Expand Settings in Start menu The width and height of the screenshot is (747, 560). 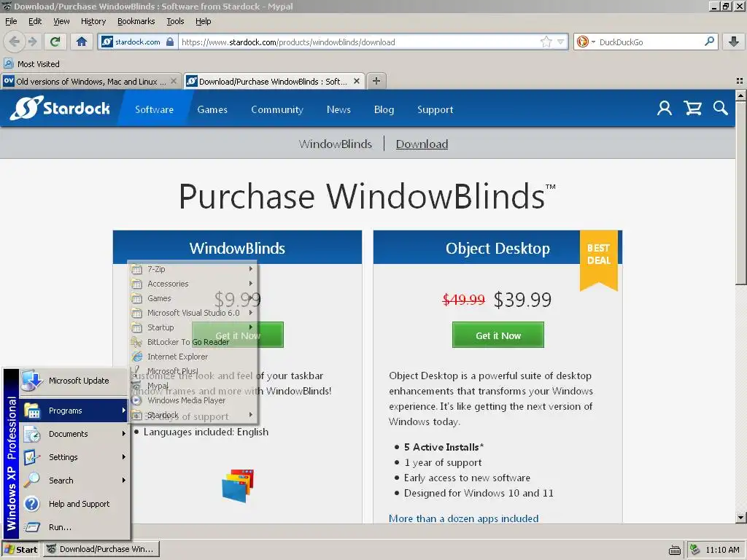tap(74, 457)
